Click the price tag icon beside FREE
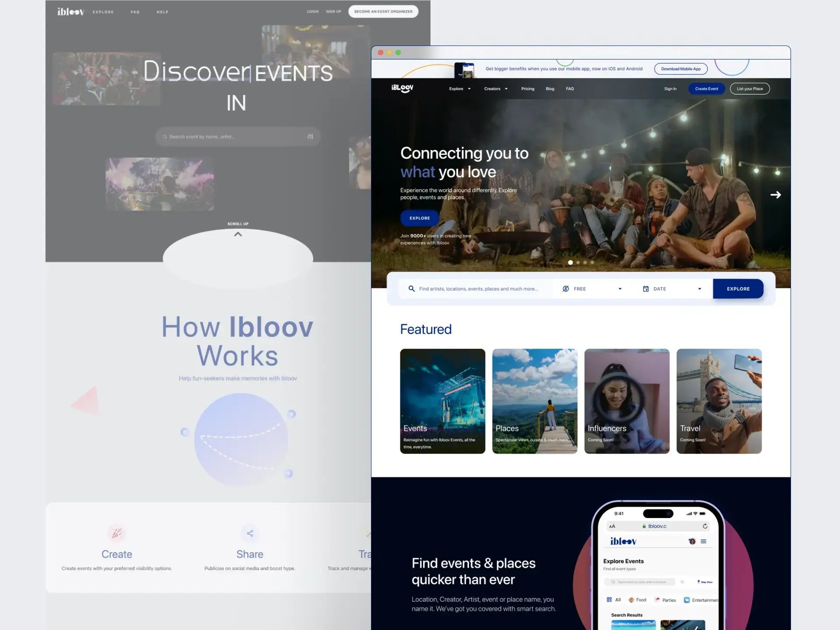The width and height of the screenshot is (840, 630). (x=566, y=288)
